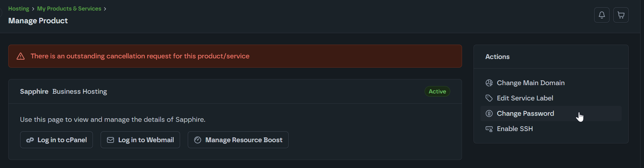Image resolution: width=644 pixels, height=168 pixels.
Task: Click the outstanding cancellation request message
Action: pyautogui.click(x=140, y=56)
